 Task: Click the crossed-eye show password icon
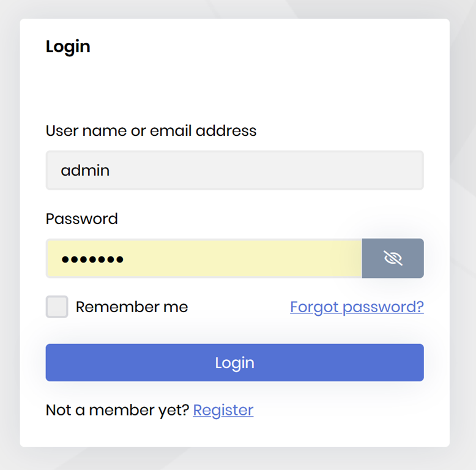tap(393, 258)
